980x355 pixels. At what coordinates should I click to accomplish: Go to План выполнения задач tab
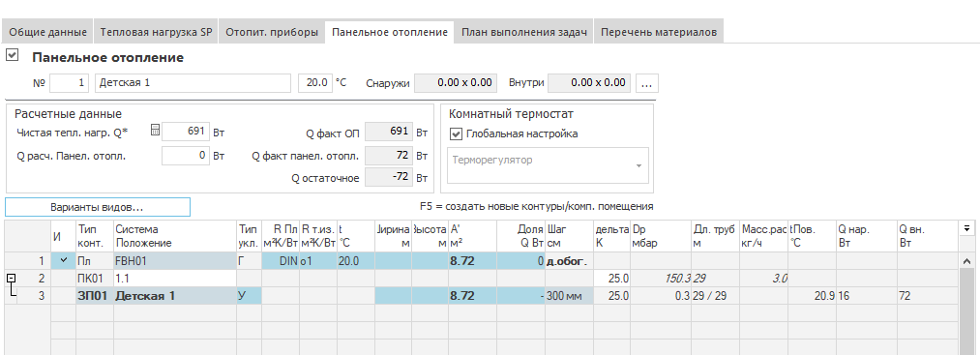tap(524, 32)
